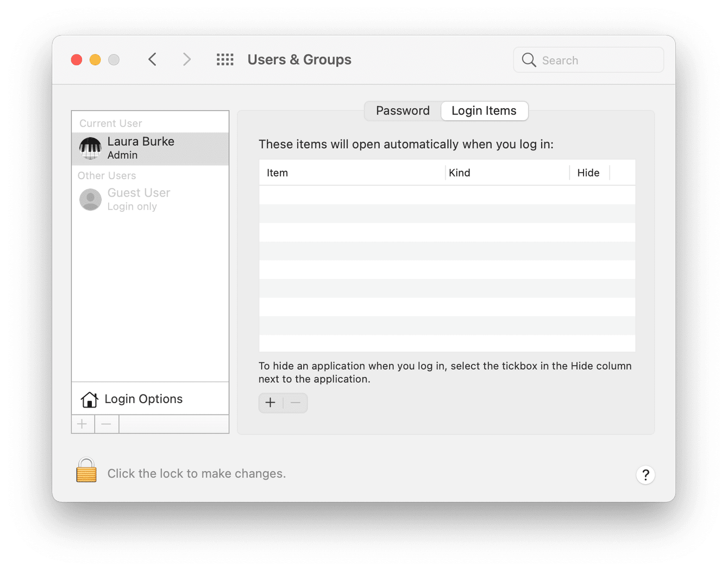
Task: Click the Login Options house icon
Action: pyautogui.click(x=89, y=399)
